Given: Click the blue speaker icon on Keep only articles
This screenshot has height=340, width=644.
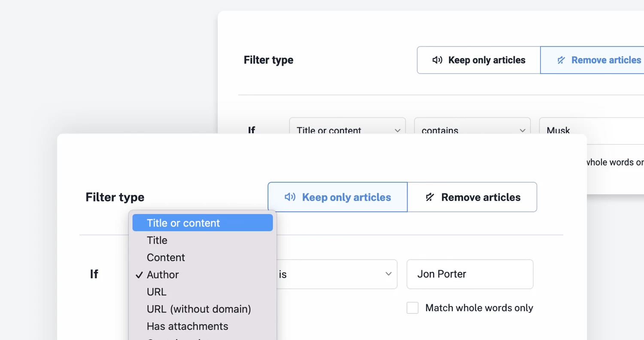Looking at the screenshot, I should tap(290, 197).
